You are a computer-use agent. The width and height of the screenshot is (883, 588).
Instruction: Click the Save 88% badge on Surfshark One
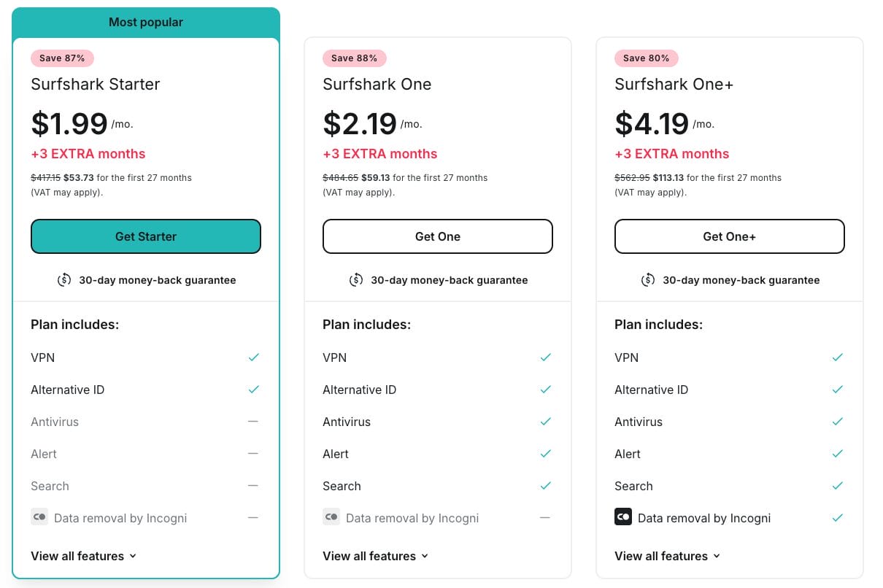point(355,58)
